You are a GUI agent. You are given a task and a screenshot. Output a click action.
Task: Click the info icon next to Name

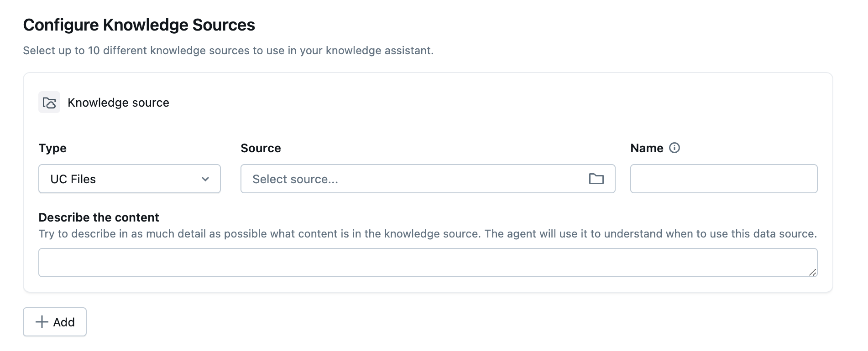point(674,148)
